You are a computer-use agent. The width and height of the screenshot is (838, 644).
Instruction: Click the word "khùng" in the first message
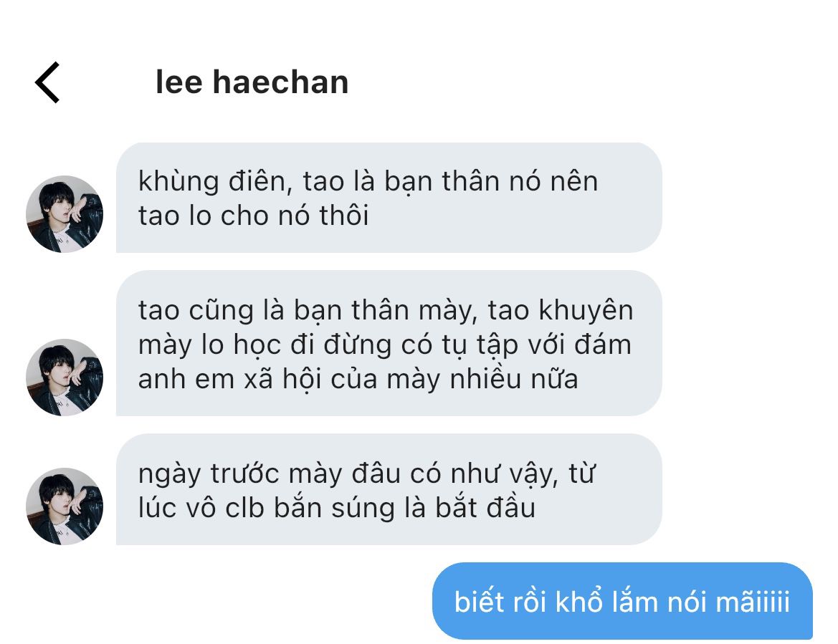[178, 182]
